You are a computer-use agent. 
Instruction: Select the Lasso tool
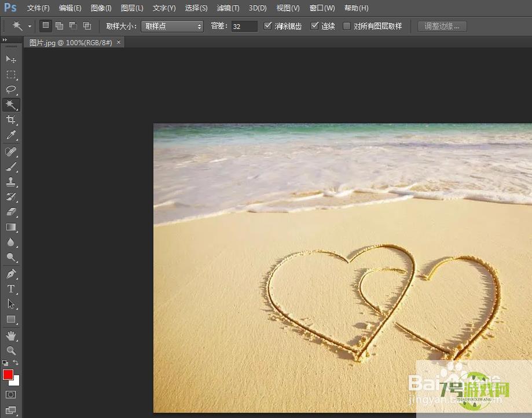point(11,90)
